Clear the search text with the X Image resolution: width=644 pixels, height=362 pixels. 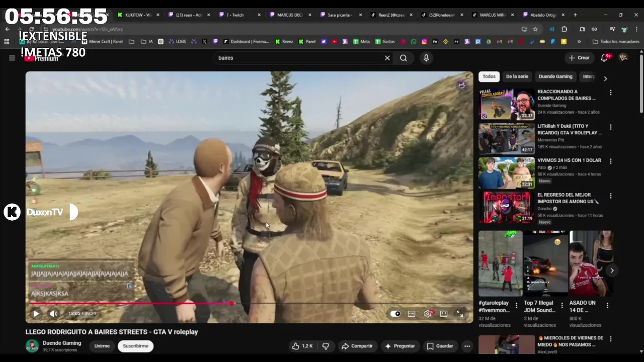[387, 58]
